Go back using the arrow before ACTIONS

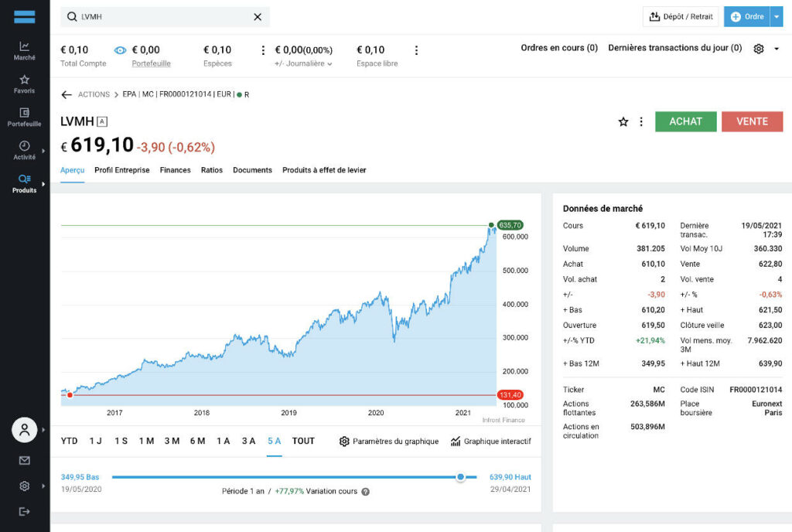67,94
